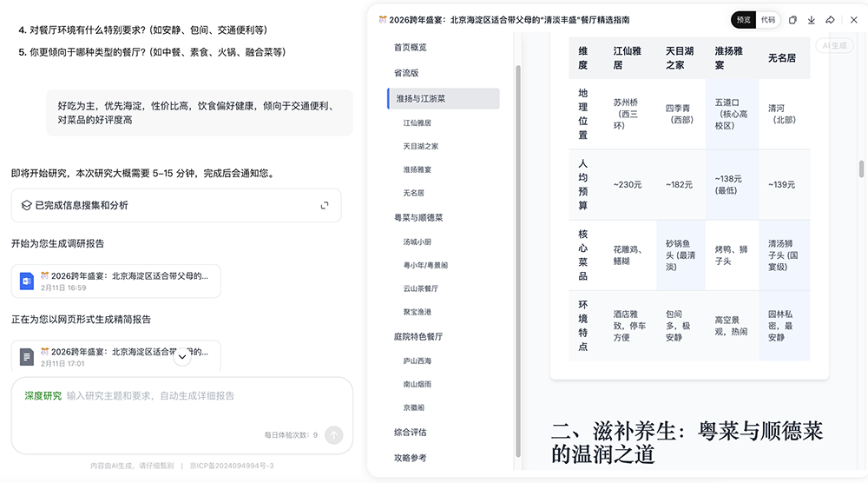
Task: Click the 天目湖之家 column header
Action: coord(680,58)
